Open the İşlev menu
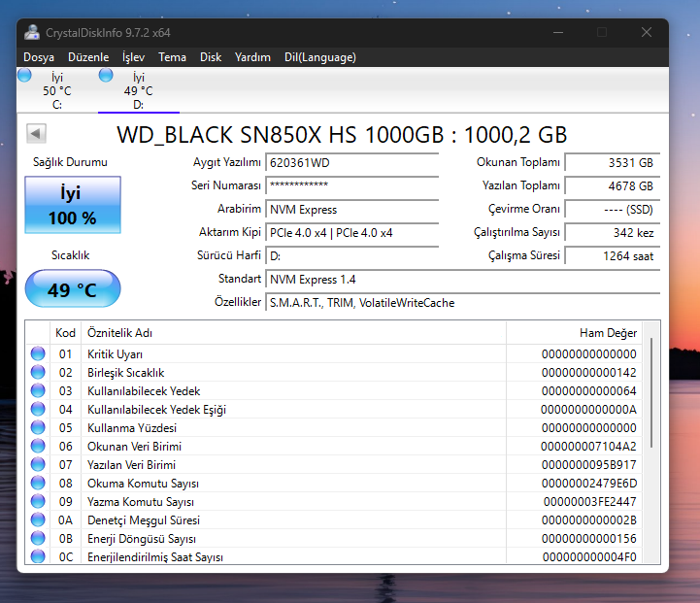The height and width of the screenshot is (603, 700). 133,57
